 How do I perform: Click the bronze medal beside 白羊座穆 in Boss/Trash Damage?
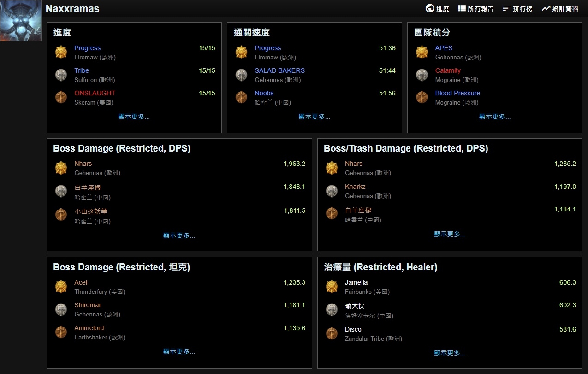332,213
